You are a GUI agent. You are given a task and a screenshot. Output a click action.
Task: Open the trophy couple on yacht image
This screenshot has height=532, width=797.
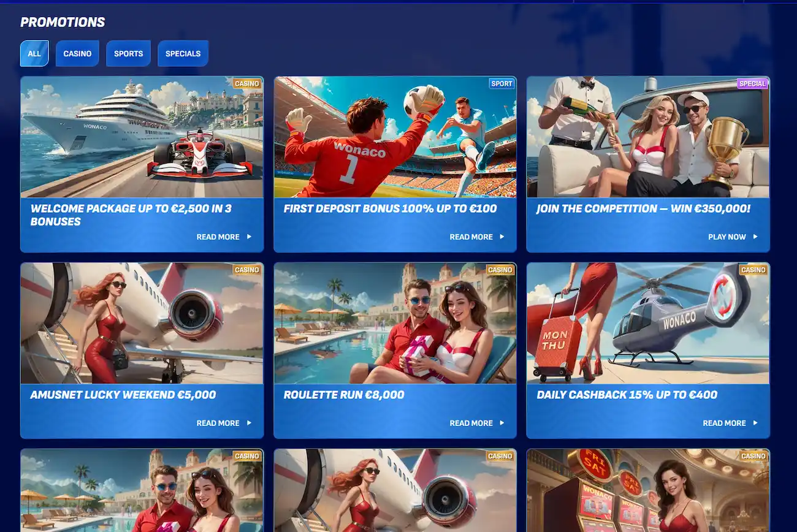point(648,137)
